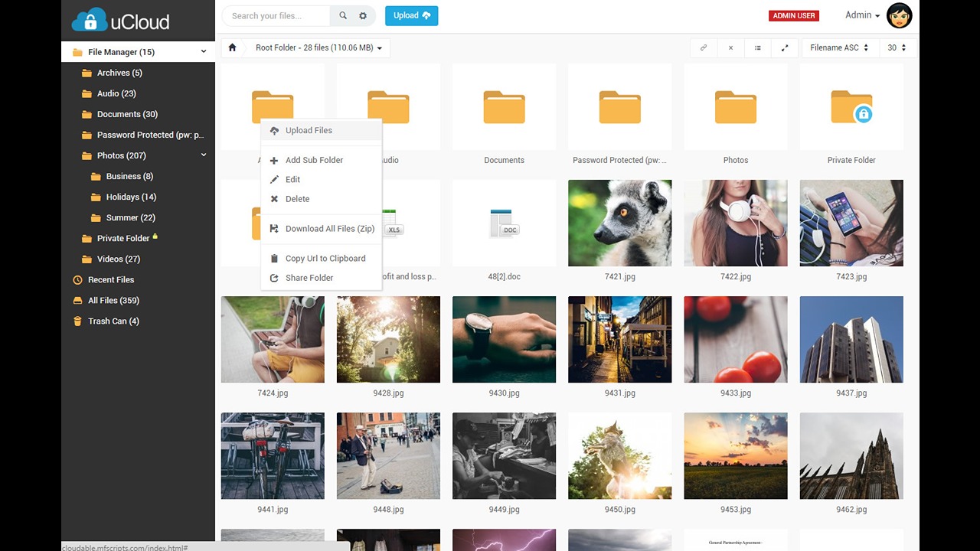This screenshot has height=551, width=980.
Task: Select Download All Files (Zip)
Action: coord(329,229)
